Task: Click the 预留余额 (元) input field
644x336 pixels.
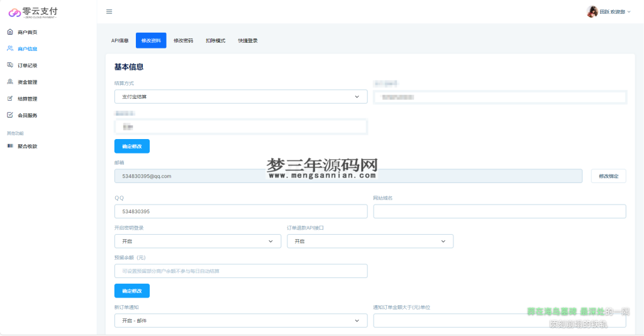Action: [x=241, y=271]
